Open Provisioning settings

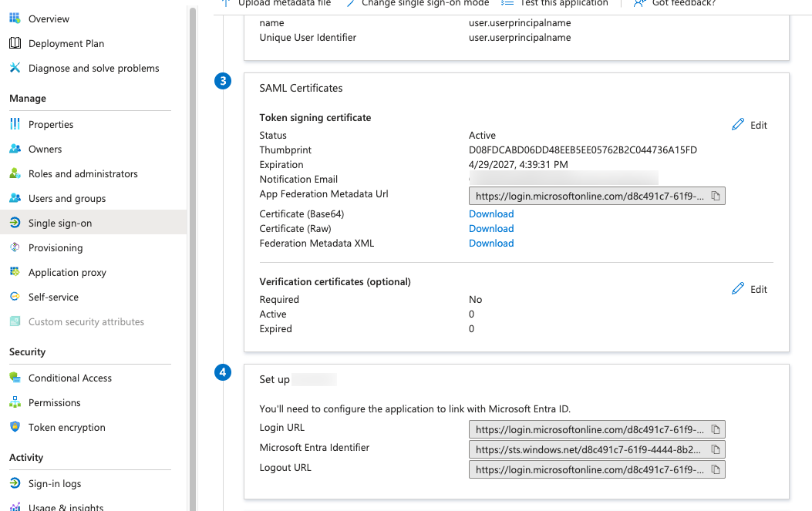pos(56,247)
